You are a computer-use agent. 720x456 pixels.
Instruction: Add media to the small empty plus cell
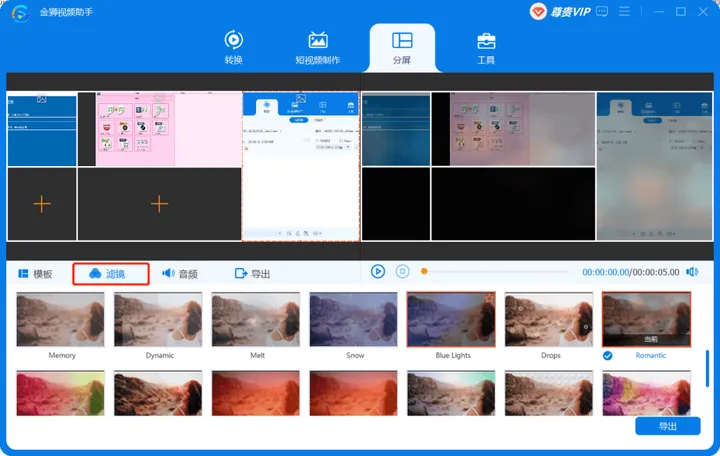[x=42, y=204]
